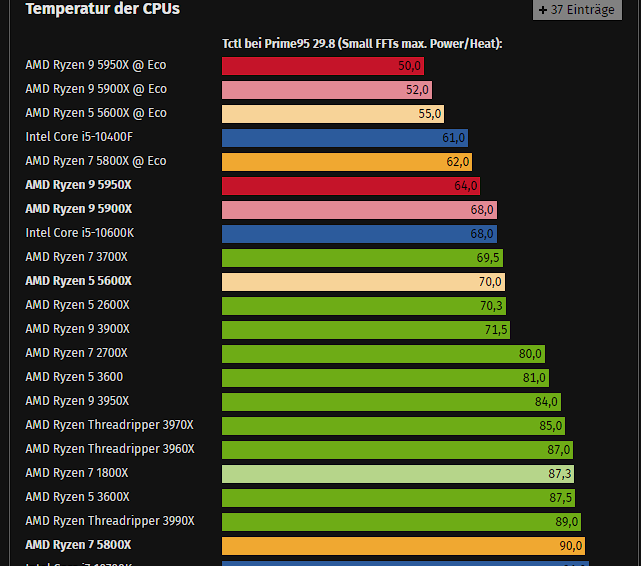The image size is (641, 566).
Task: Click the light green bar with value 87,3
Action: [398, 474]
